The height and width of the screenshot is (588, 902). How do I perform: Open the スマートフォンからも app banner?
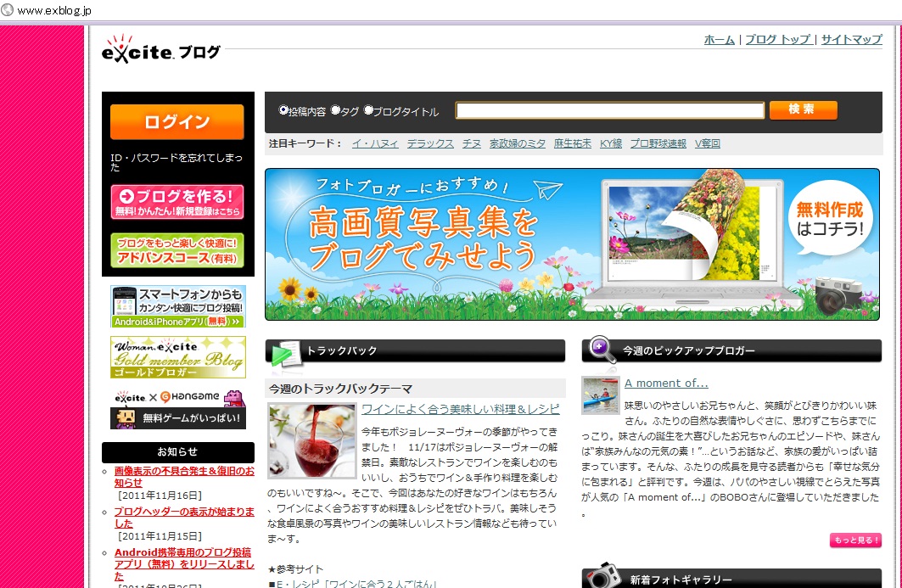tap(178, 306)
